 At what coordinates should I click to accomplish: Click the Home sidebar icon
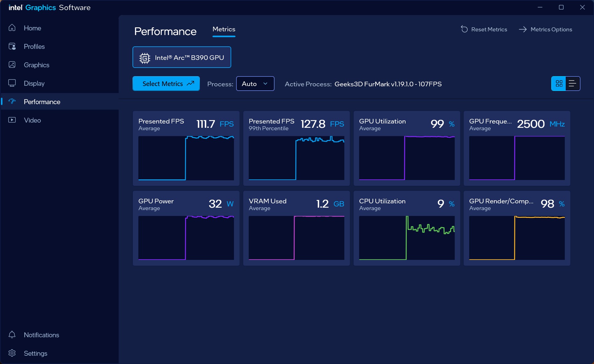(12, 28)
